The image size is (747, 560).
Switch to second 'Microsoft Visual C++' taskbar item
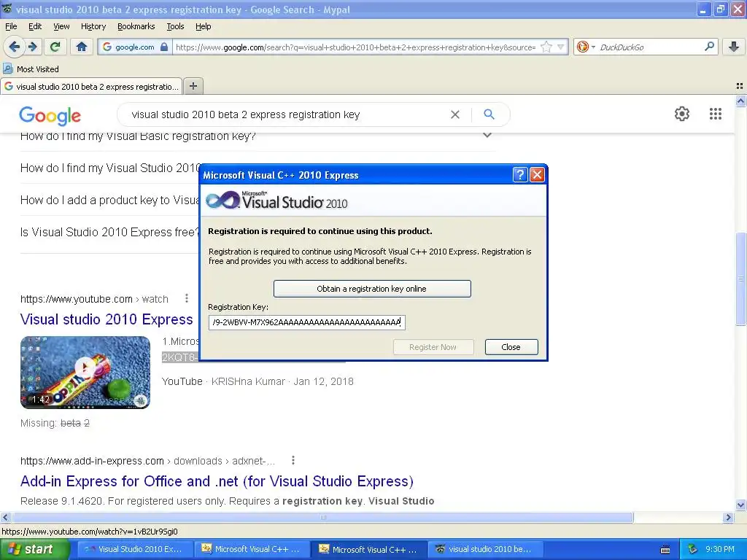pyautogui.click(x=369, y=549)
